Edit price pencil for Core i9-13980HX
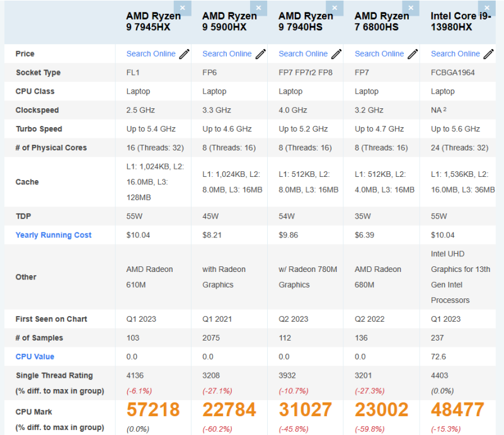The height and width of the screenshot is (435, 504). [489, 54]
